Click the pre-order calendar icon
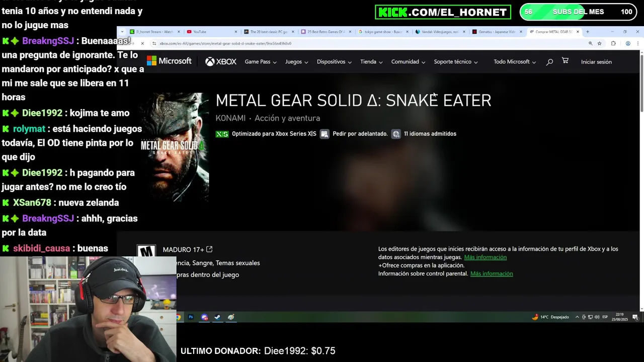This screenshot has width=644, height=362. tap(325, 134)
